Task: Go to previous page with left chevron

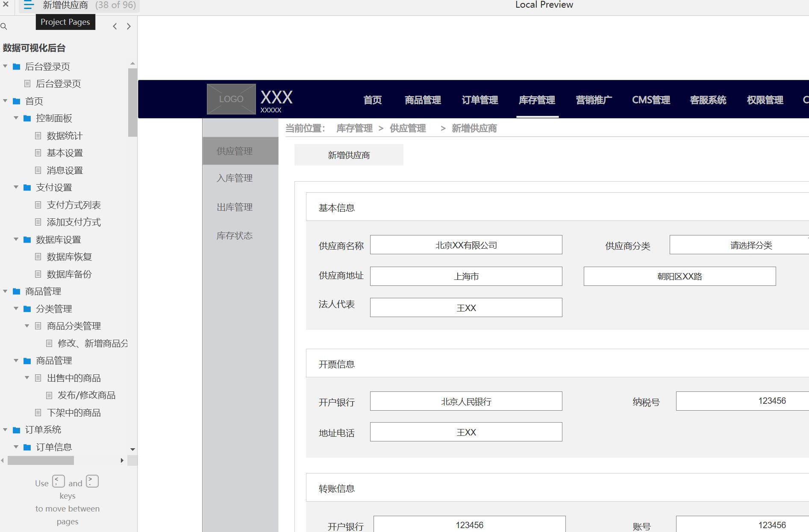Action: [115, 26]
